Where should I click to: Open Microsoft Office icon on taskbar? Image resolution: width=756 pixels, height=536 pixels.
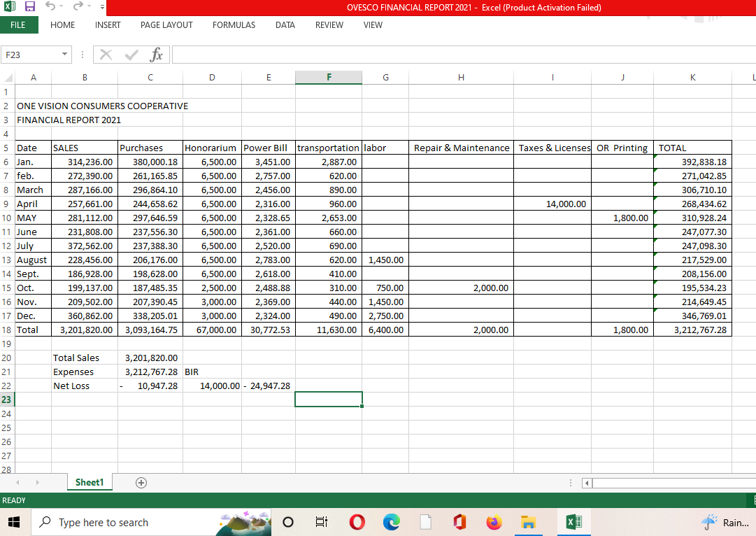click(x=459, y=522)
